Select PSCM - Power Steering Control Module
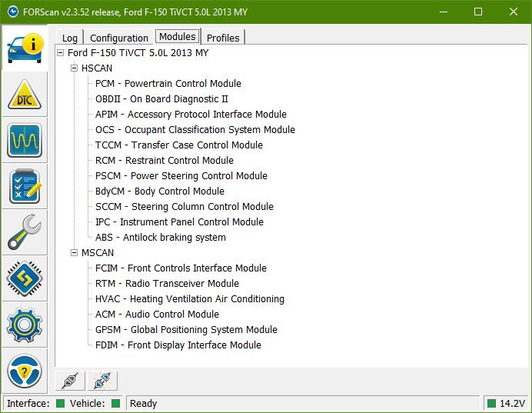Image resolution: width=532 pixels, height=413 pixels. 181,176
